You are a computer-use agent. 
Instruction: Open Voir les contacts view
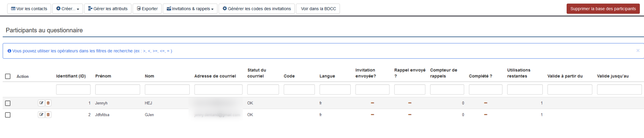point(29,9)
